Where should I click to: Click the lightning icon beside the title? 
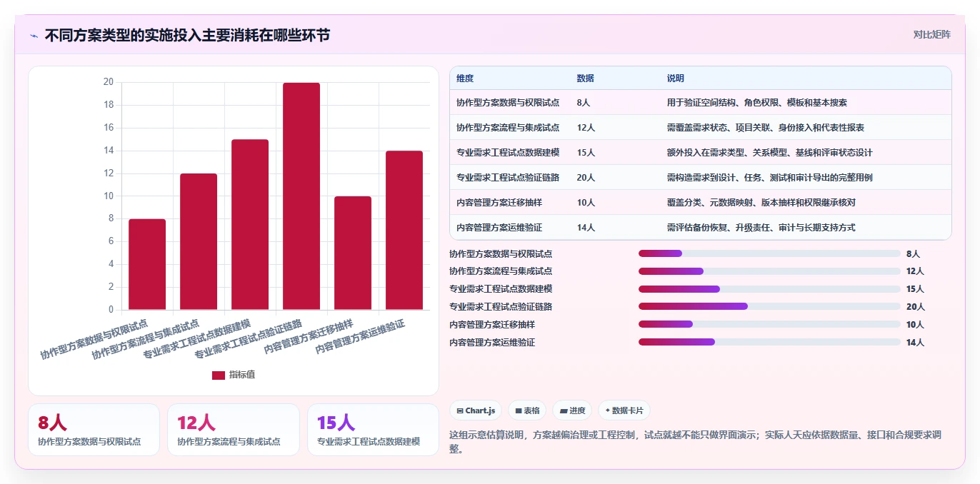(x=34, y=36)
